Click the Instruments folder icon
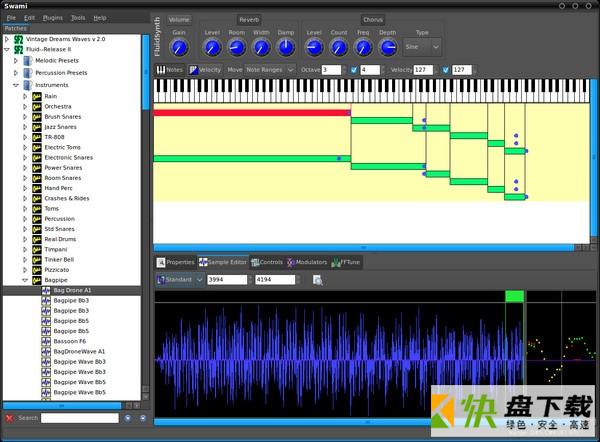Screen dimensions: 600x442 click(28, 85)
